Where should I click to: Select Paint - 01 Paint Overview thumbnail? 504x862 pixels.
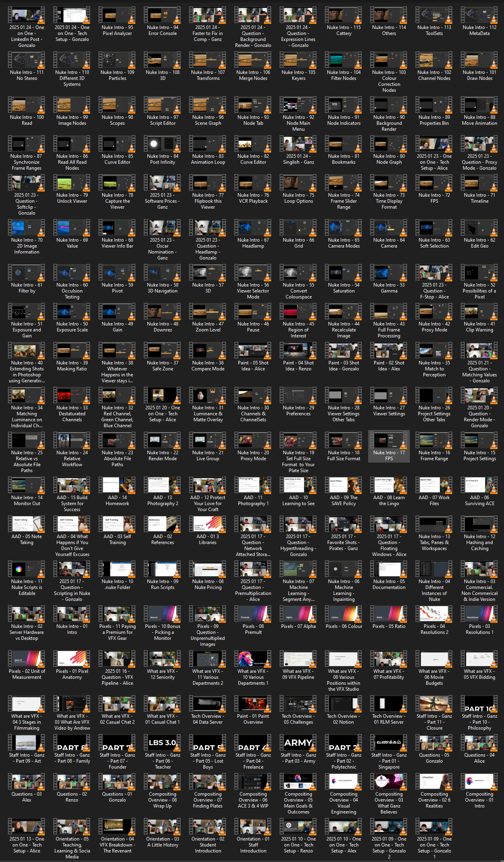click(253, 704)
